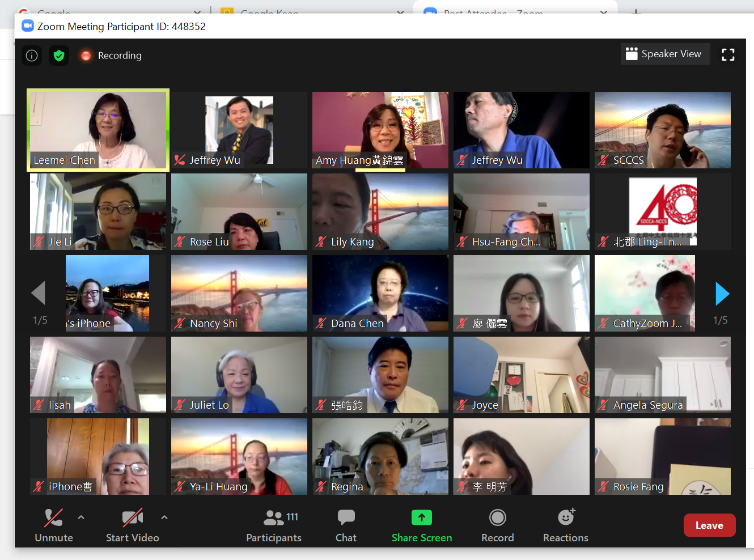Click the Share Screen button
The width and height of the screenshot is (754, 560).
pos(421,525)
